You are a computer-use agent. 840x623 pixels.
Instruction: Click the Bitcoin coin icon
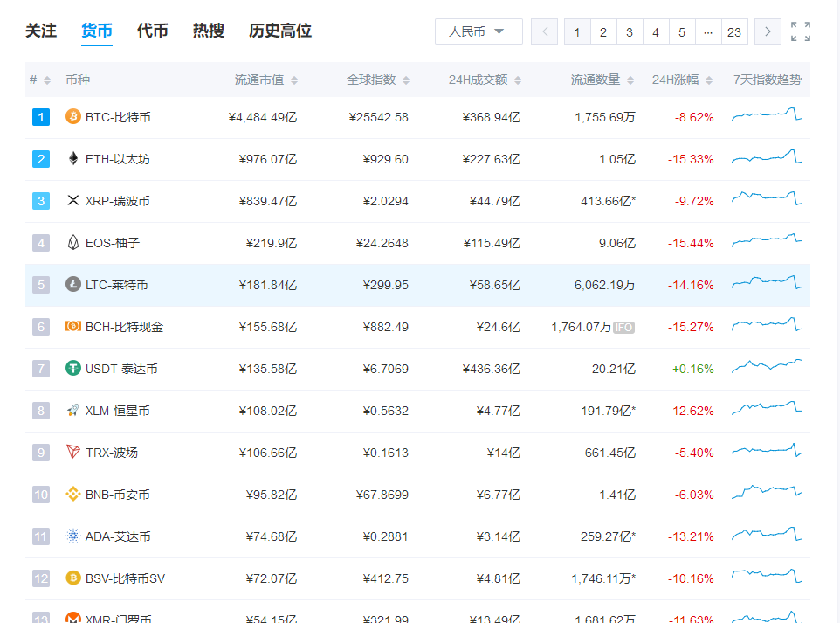tap(73, 117)
